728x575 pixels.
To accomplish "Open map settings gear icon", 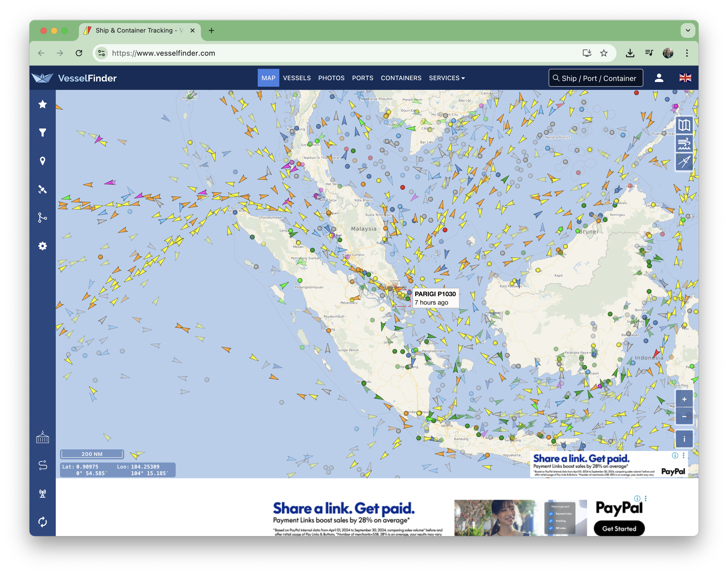I will click(x=42, y=246).
